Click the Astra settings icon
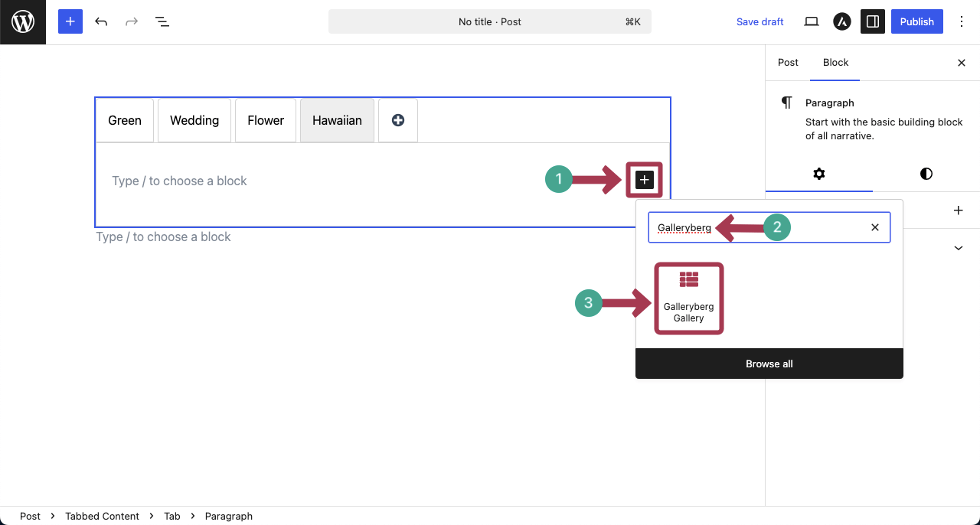 click(x=842, y=21)
